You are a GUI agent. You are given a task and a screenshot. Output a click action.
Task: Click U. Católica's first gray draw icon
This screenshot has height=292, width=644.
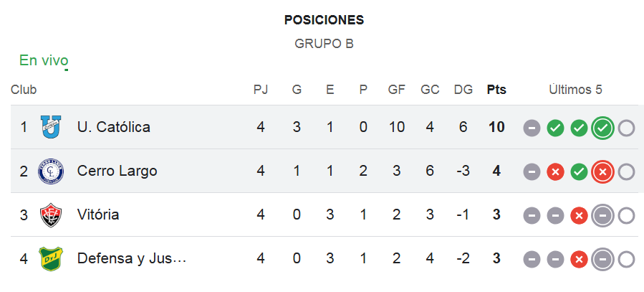coord(532,128)
